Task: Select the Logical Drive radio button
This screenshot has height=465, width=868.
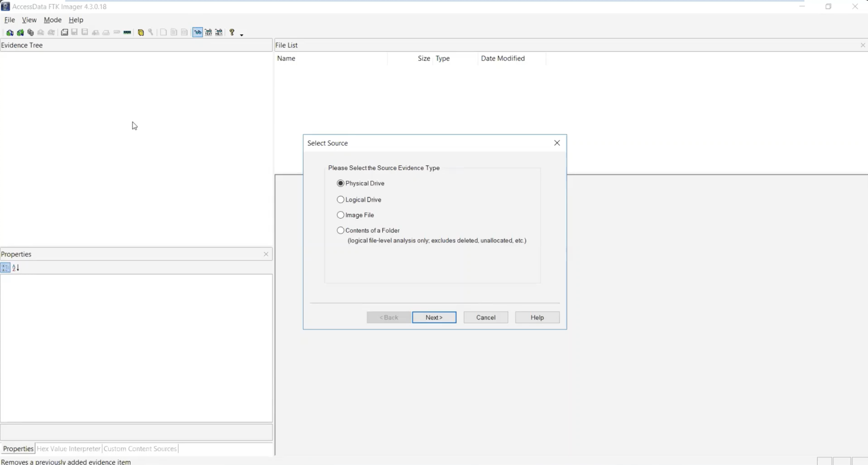Action: coord(340,199)
